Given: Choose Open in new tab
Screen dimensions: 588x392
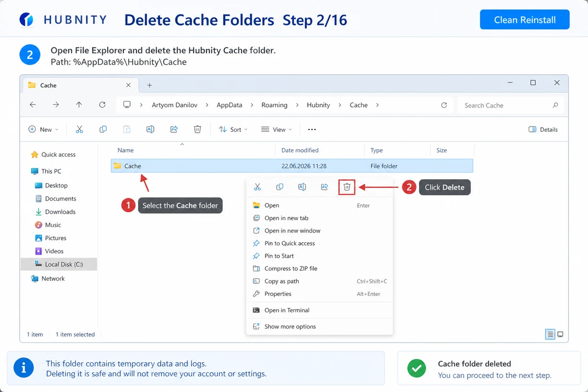Looking at the screenshot, I should tap(320, 218).
